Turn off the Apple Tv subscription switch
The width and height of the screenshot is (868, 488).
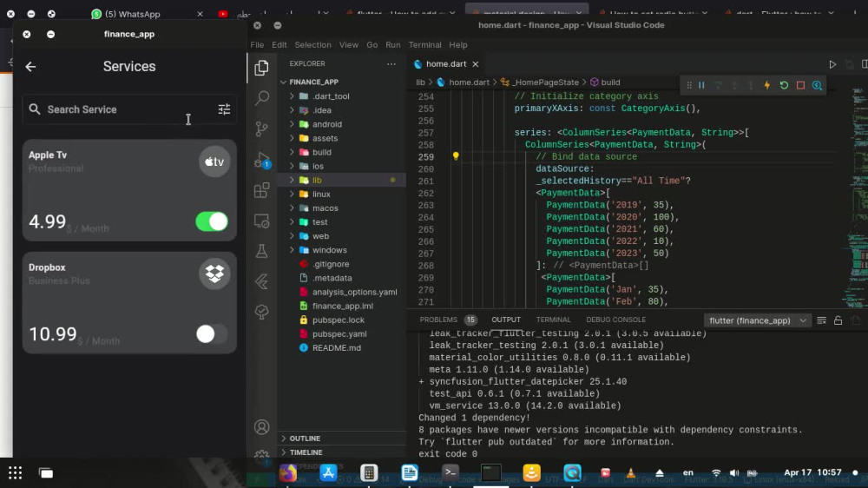pos(212,221)
